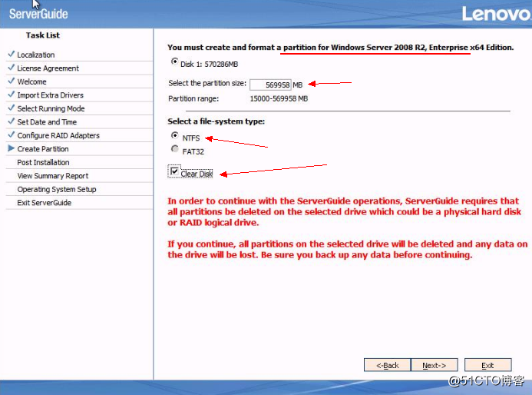The image size is (532, 395).
Task: Click the 'Disk 1: 570286MB' label
Action: pyautogui.click(x=210, y=65)
